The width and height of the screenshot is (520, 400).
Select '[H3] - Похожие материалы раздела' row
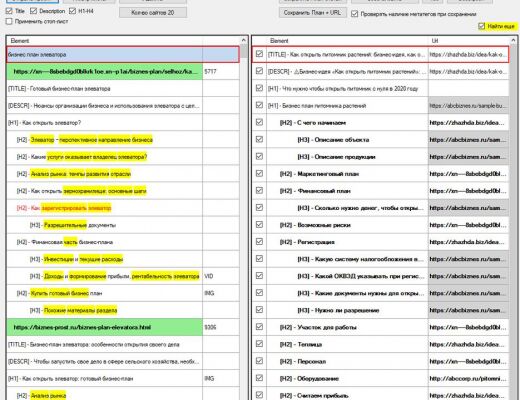coord(123,310)
